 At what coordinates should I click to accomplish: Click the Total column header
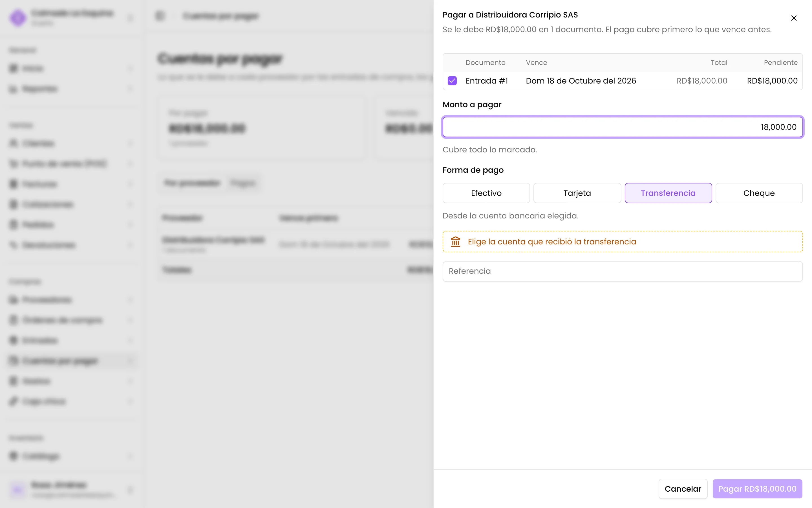tap(719, 62)
